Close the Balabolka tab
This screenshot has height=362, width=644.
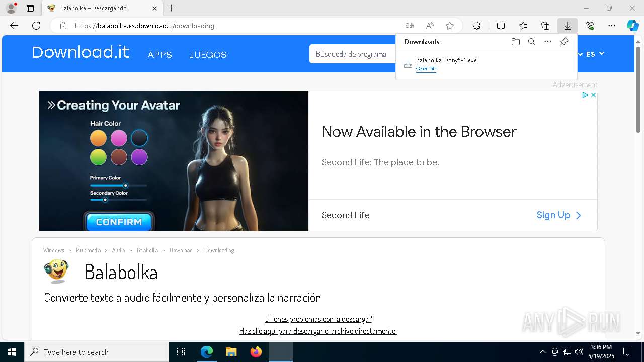[154, 8]
